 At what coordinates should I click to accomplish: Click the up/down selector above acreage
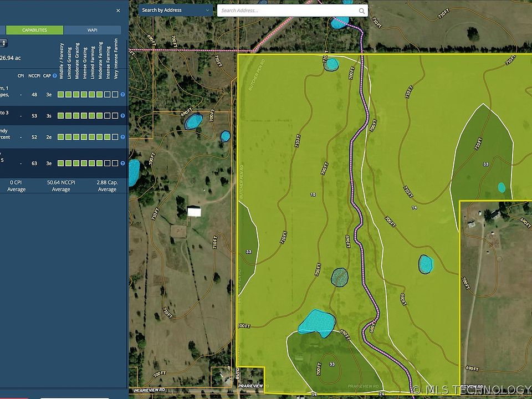click(4, 43)
